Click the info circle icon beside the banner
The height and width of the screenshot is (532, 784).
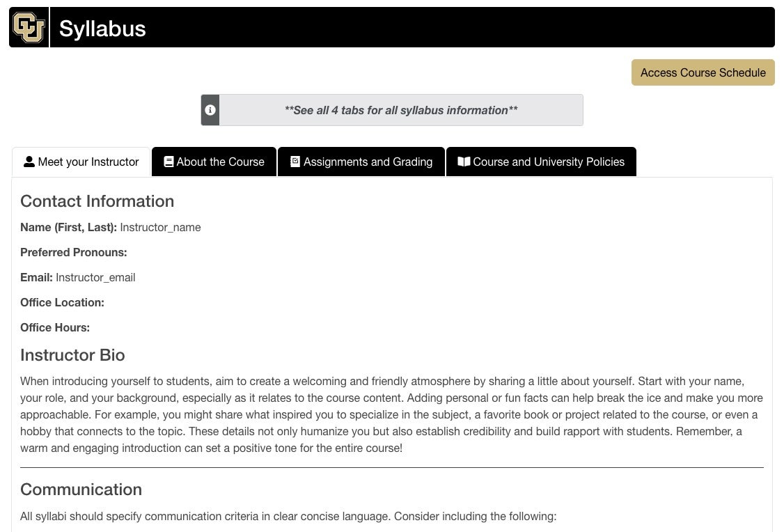point(210,110)
